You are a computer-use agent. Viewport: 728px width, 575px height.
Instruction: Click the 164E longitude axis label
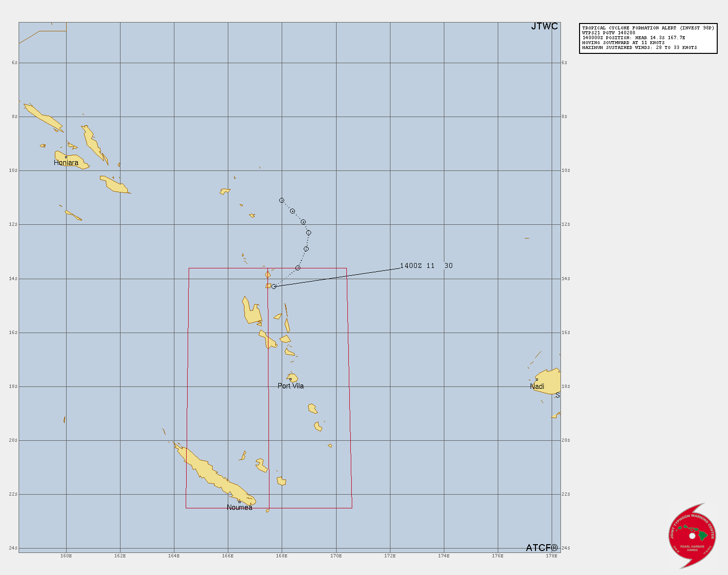[x=174, y=556]
